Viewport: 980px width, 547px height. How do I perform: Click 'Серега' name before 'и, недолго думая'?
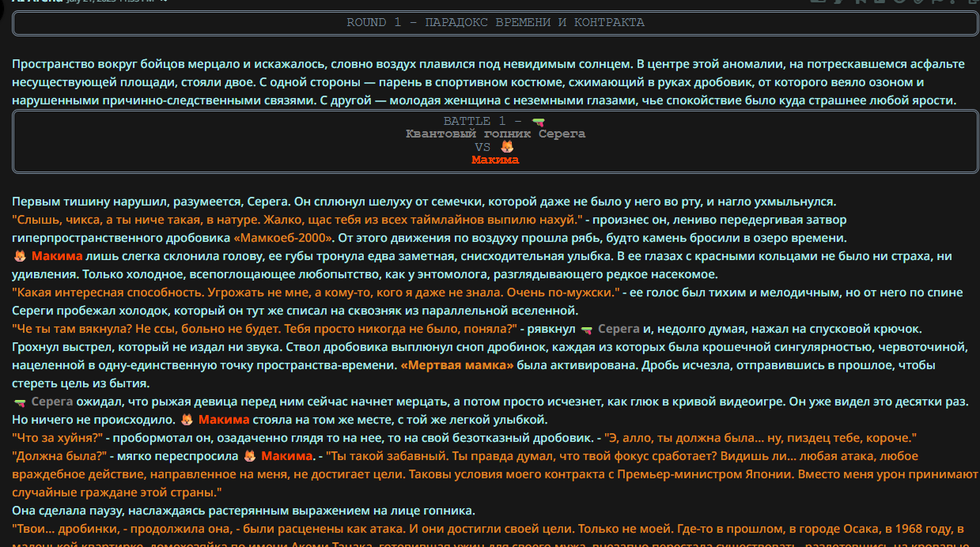(x=619, y=329)
